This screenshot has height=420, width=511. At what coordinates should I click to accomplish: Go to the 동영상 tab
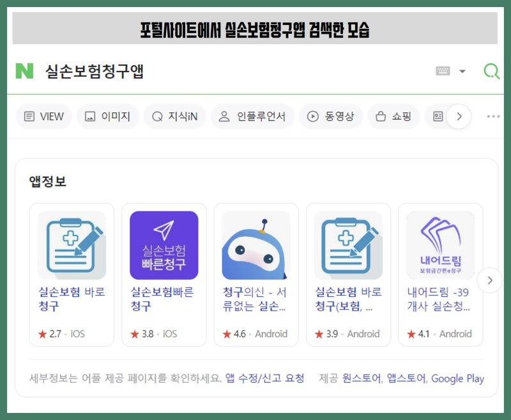[x=331, y=117]
